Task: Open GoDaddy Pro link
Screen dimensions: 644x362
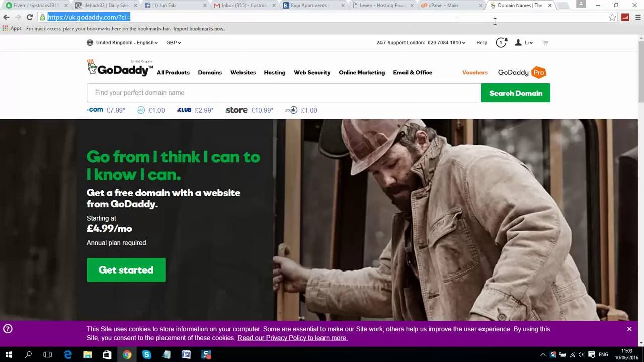Action: [522, 73]
